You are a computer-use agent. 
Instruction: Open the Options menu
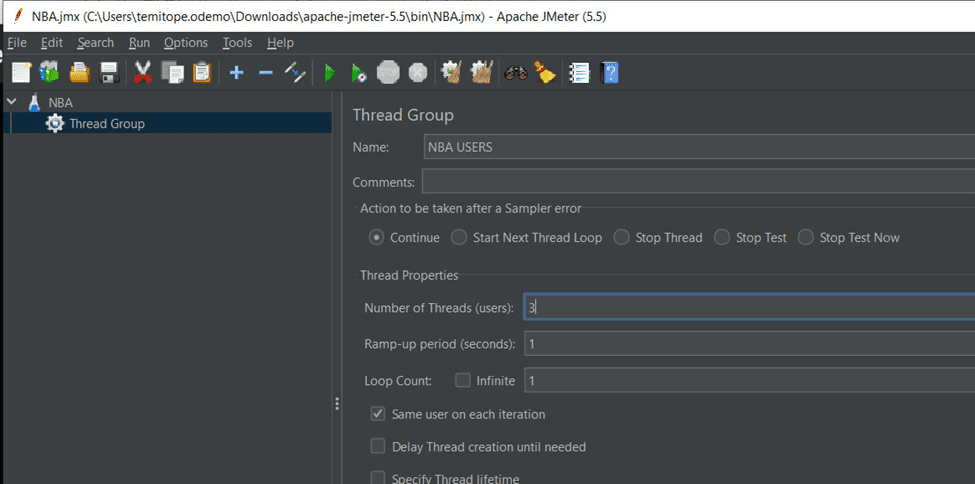pos(186,43)
